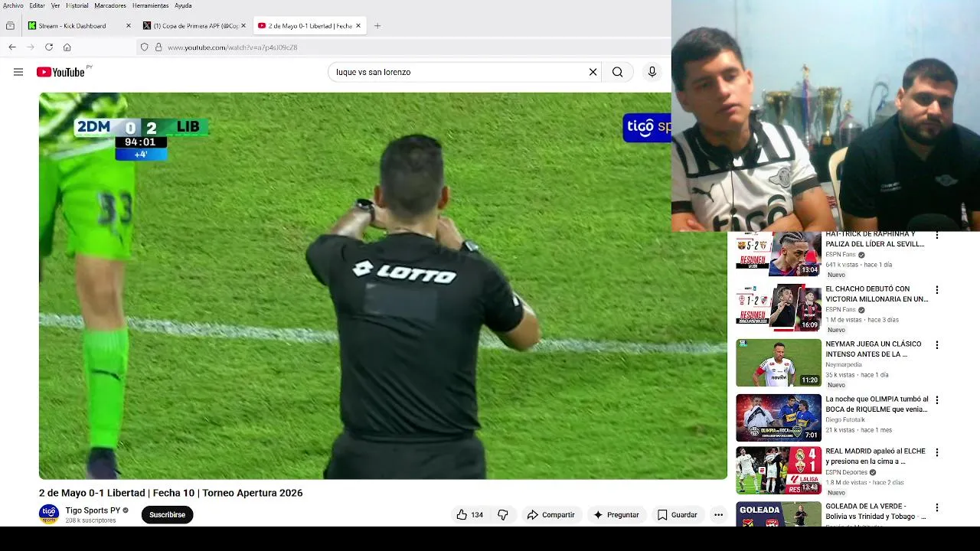Click the Compartir share button
Screen dimensions: 980x551
click(x=550, y=515)
